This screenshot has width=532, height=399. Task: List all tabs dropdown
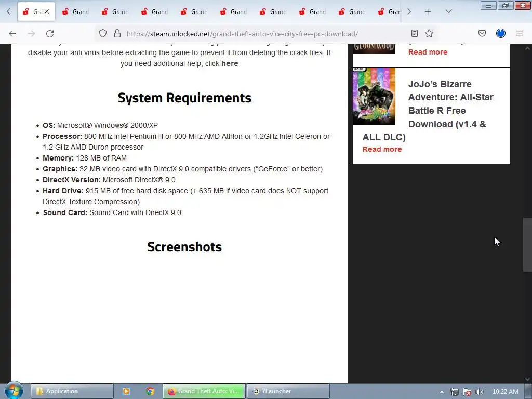(448, 12)
